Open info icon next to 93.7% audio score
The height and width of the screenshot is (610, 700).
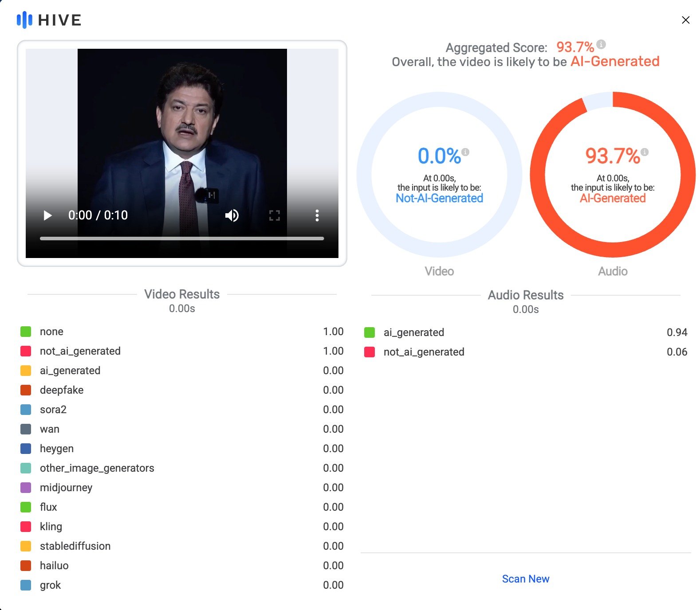645,152
